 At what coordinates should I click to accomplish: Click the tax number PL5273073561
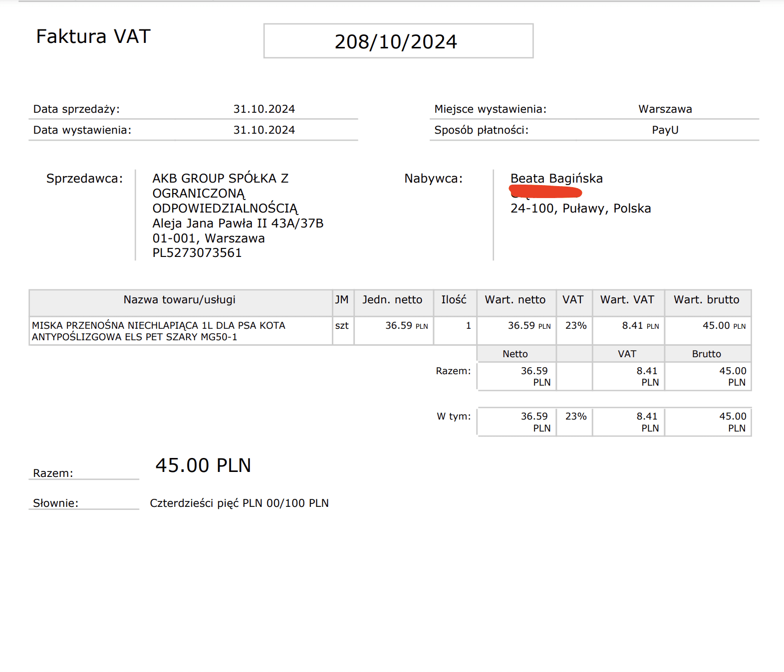coord(197,253)
